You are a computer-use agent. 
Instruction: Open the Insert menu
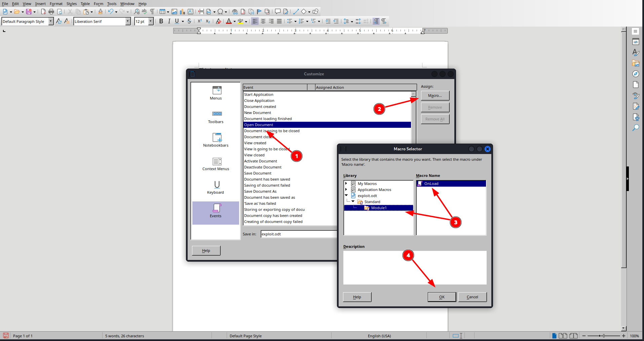(40, 4)
